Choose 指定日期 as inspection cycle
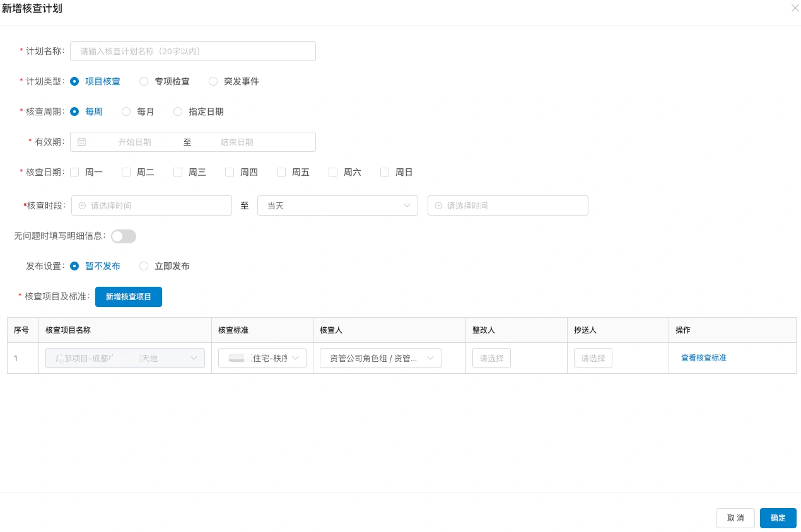Viewport: 801px width, 532px height. 198,112
